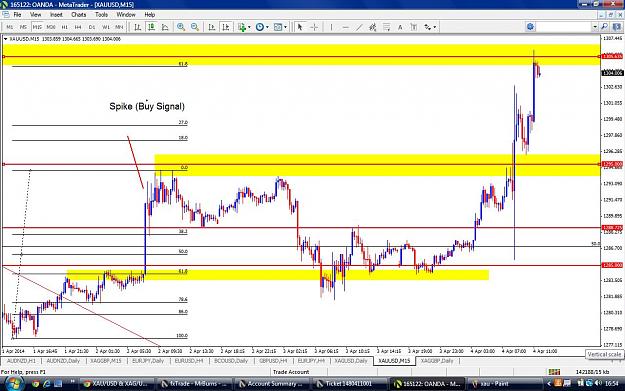The image size is (625, 391).
Task: Open the Charts menu
Action: pyautogui.click(x=79, y=15)
